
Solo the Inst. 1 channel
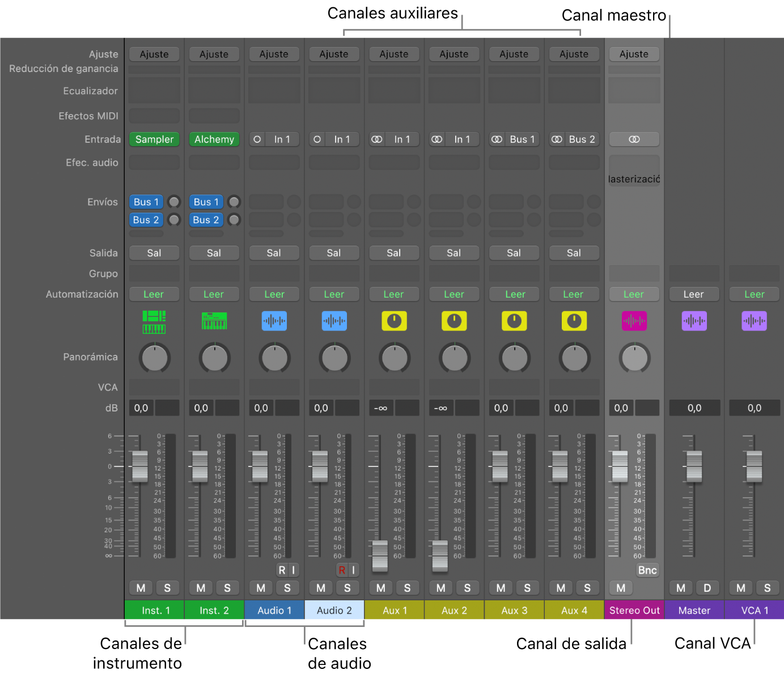(x=167, y=588)
